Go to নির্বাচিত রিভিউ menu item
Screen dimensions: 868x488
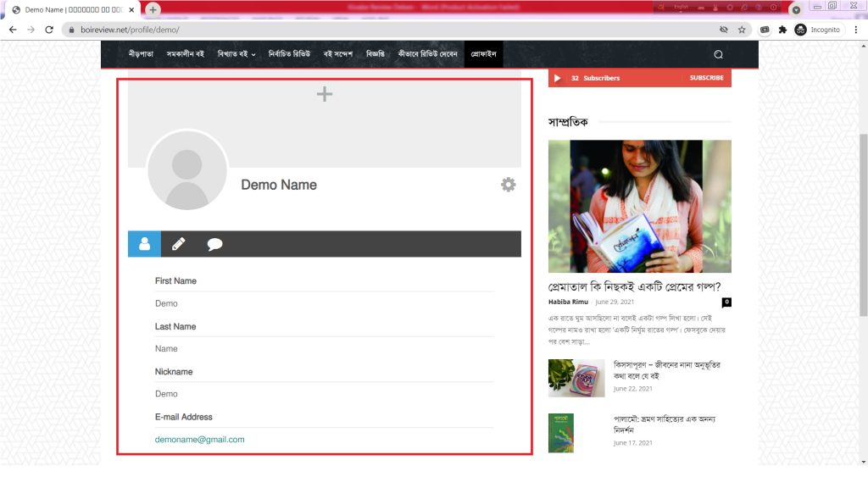click(x=289, y=54)
